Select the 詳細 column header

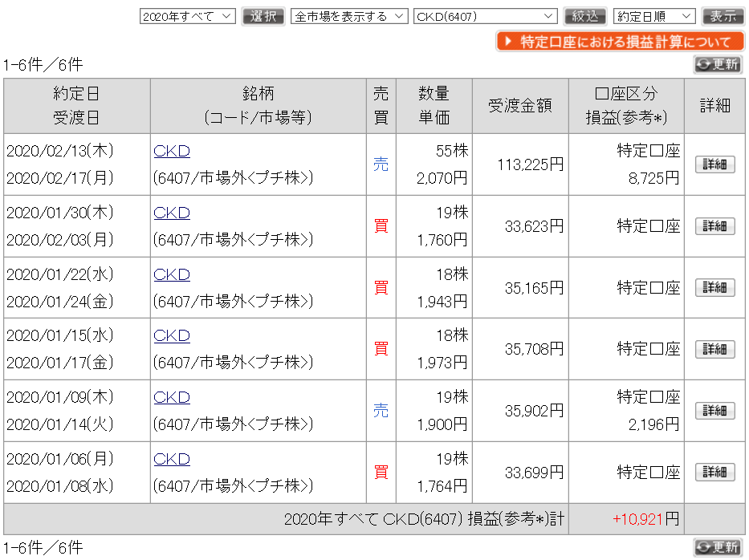[x=714, y=106]
